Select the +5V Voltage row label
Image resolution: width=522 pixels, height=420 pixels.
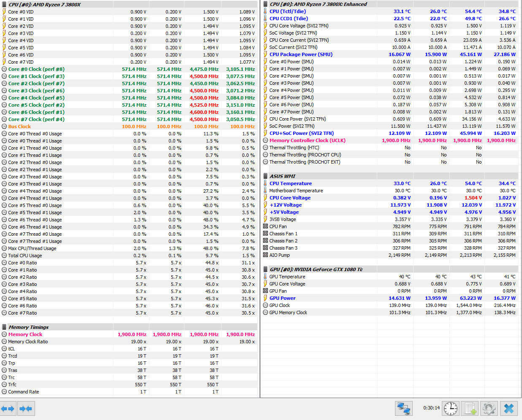coord(284,212)
